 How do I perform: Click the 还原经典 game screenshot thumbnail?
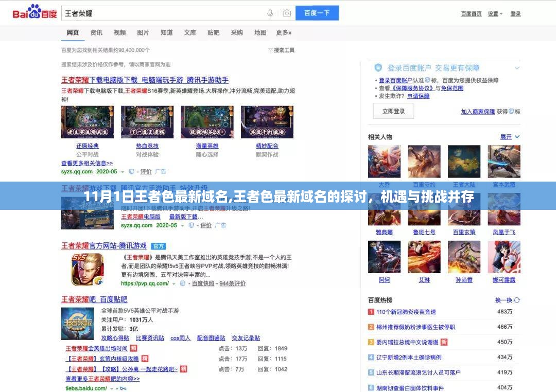[x=87, y=122]
